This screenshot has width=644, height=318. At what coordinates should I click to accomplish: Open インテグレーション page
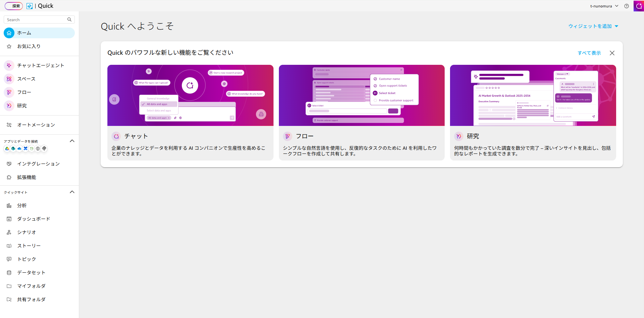[x=38, y=164]
